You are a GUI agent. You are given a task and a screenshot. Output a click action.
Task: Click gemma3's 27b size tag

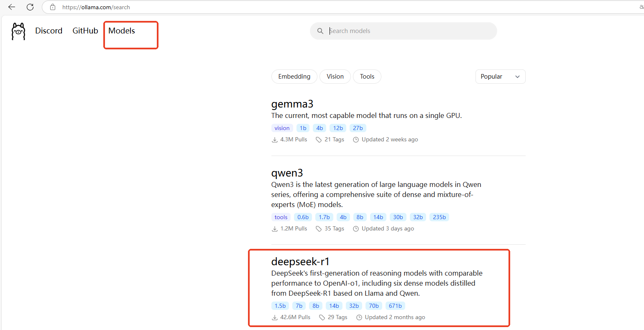click(358, 128)
